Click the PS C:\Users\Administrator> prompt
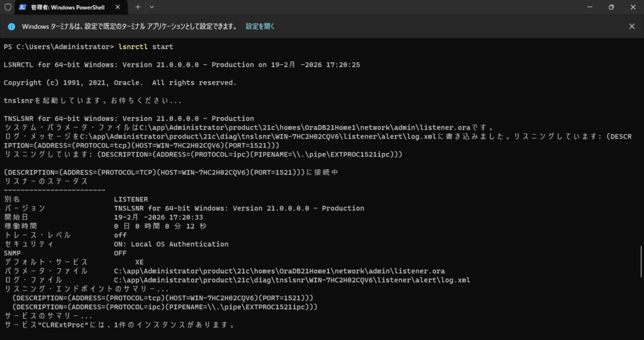Image resolution: width=644 pixels, height=340 pixels. [58, 47]
